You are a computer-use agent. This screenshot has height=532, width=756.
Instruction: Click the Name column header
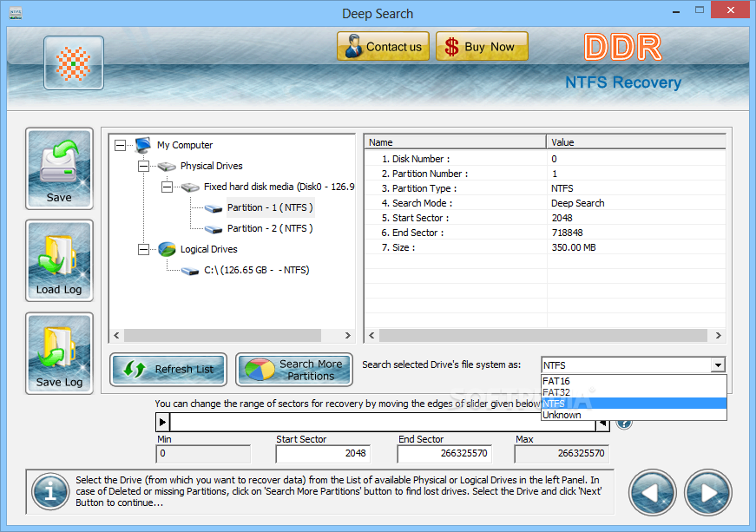455,142
